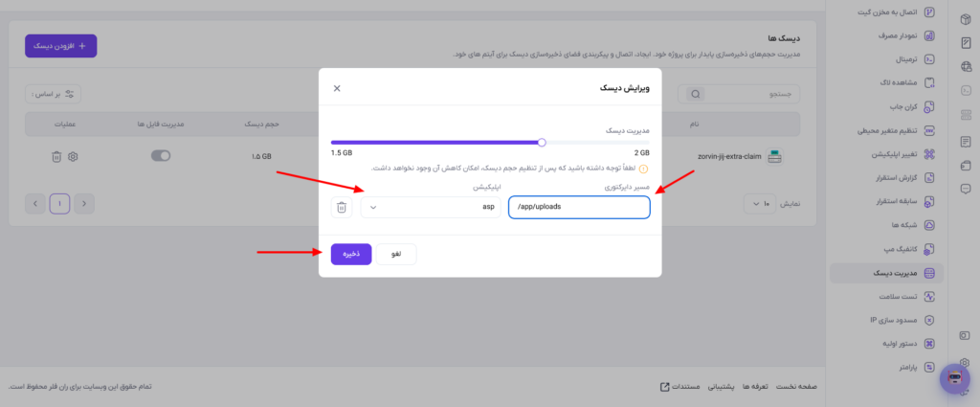
Task: Click the search magnifier icon
Action: (x=695, y=95)
